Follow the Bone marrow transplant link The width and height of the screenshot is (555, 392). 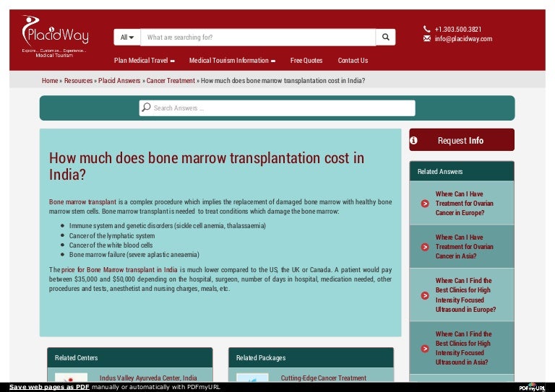82,201
